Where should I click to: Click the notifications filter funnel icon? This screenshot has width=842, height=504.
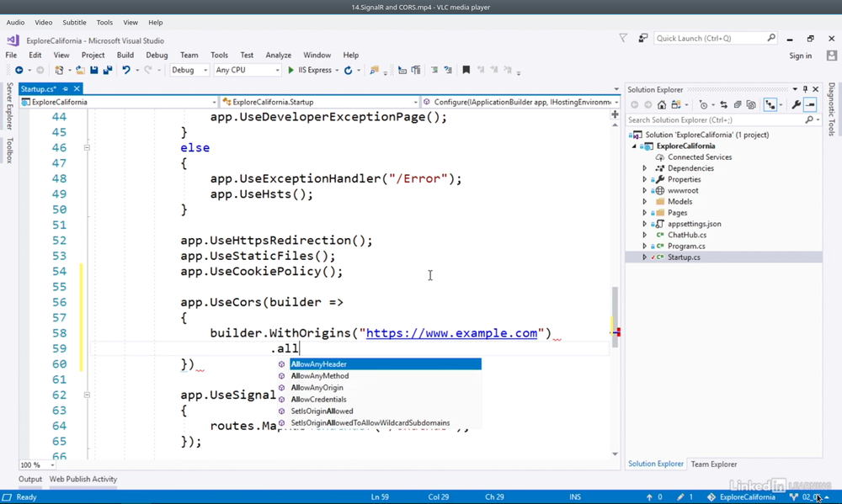click(623, 38)
